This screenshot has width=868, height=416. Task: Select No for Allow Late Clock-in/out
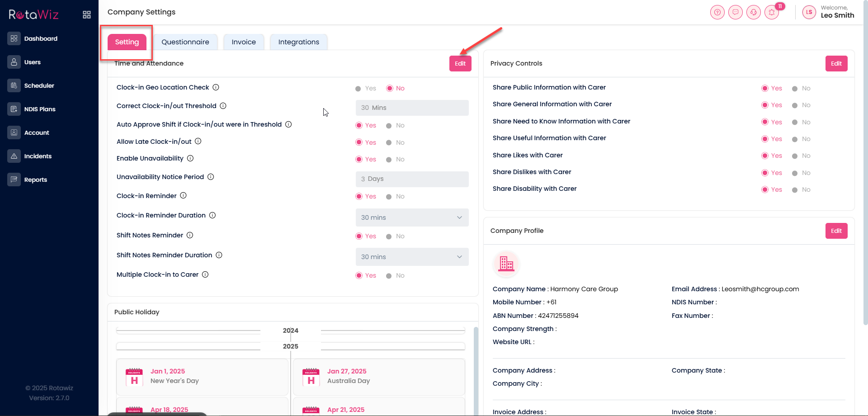click(389, 143)
